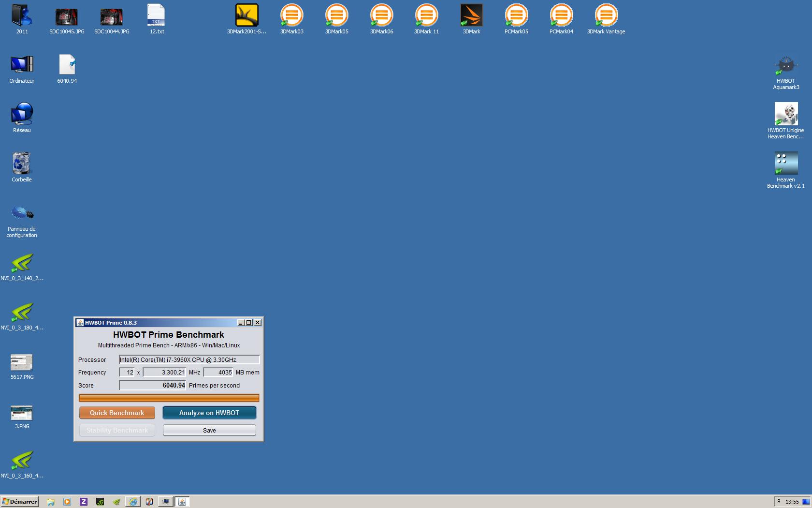The height and width of the screenshot is (508, 812).
Task: Open the thermometer-style taskbar icon
Action: tap(149, 502)
